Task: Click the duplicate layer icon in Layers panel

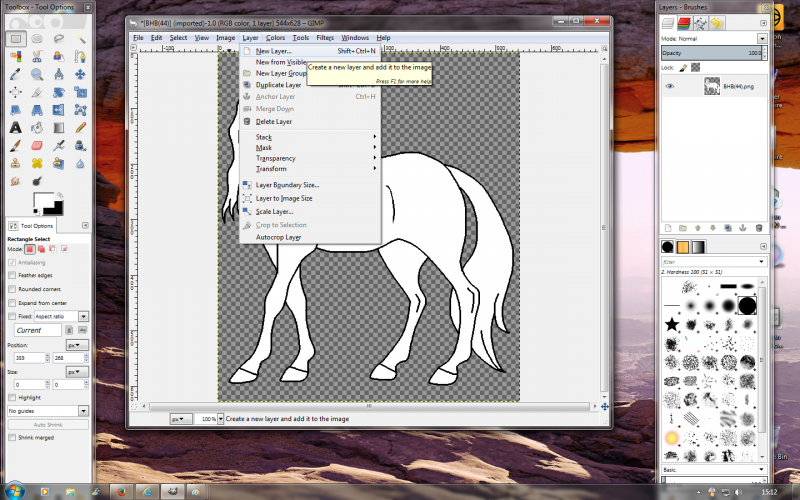Action: point(728,228)
